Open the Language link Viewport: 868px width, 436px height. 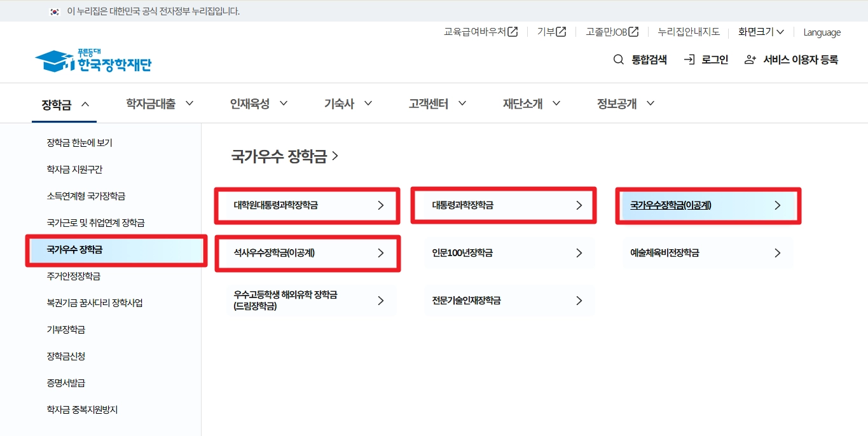pyautogui.click(x=822, y=32)
